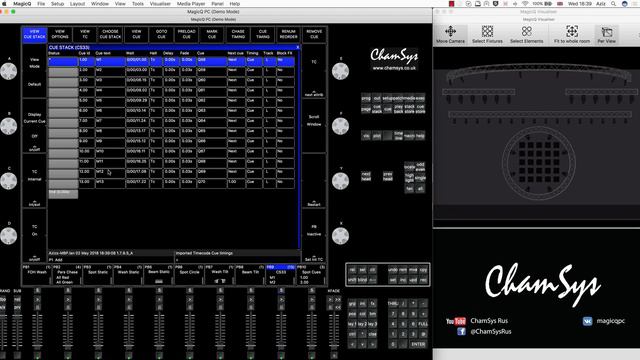The width and height of the screenshot is (640, 360).
Task: Click encoder wheel A
Action: pos(9,71)
